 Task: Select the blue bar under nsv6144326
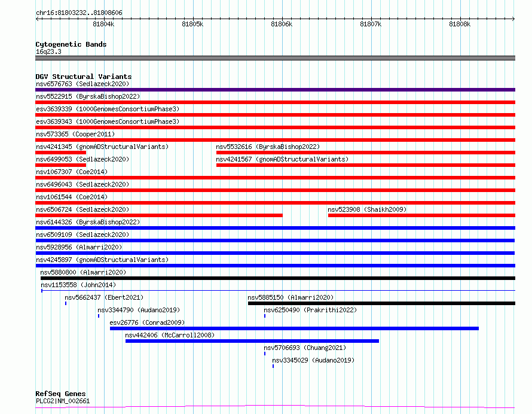tap(275, 228)
